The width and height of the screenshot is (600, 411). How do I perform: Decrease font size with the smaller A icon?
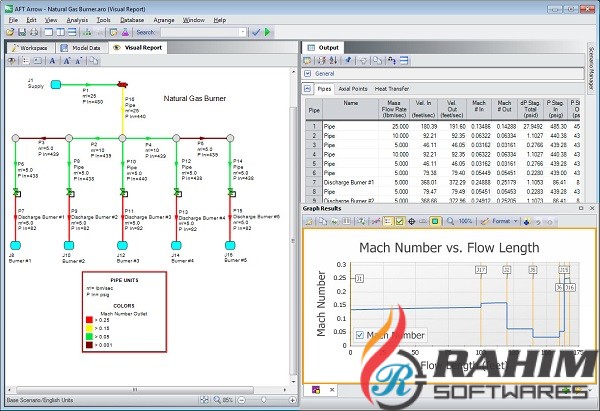click(78, 61)
